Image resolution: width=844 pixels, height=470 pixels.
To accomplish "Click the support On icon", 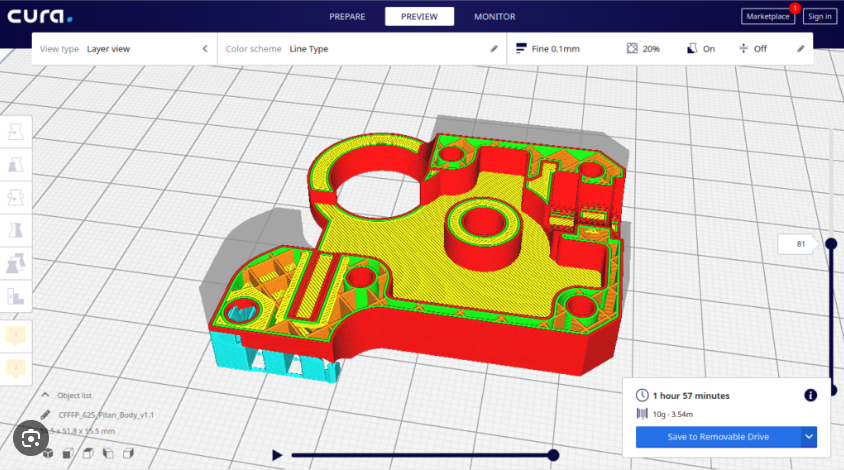I will 692,48.
